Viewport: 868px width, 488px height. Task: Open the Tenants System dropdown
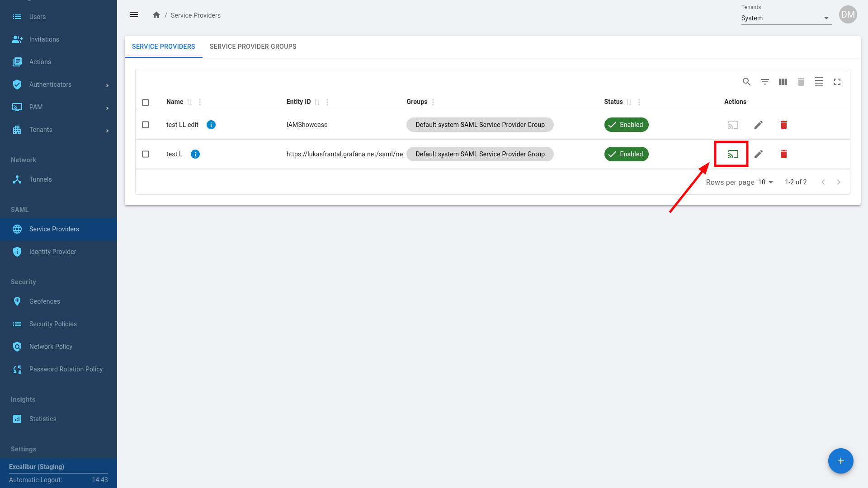786,18
